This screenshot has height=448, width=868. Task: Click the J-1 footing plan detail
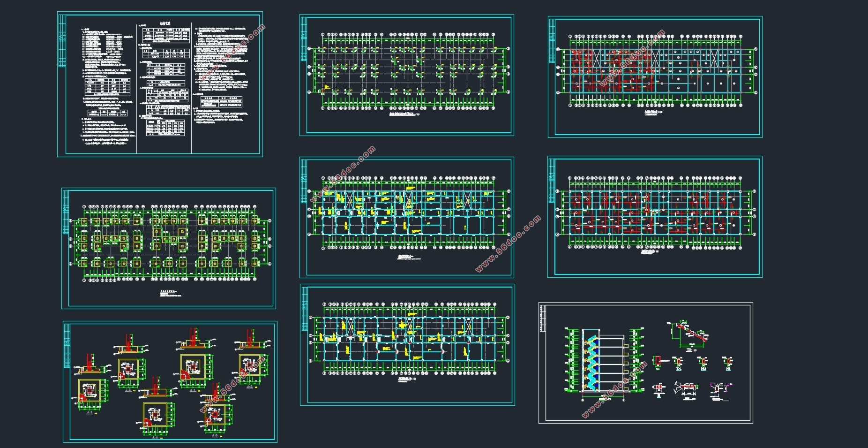click(89, 390)
